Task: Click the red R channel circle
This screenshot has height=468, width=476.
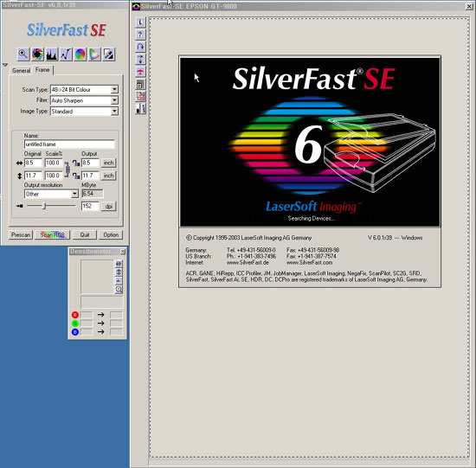Action: coord(75,315)
